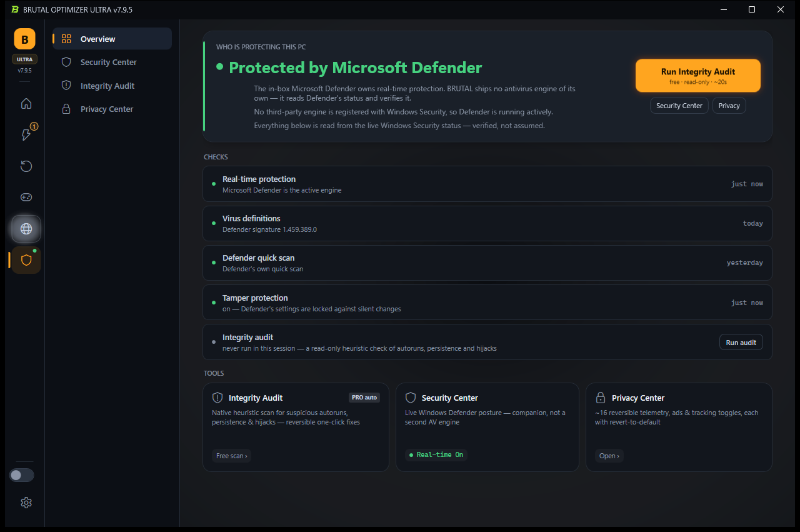Click Open in the Privacy Center card

[609, 456]
